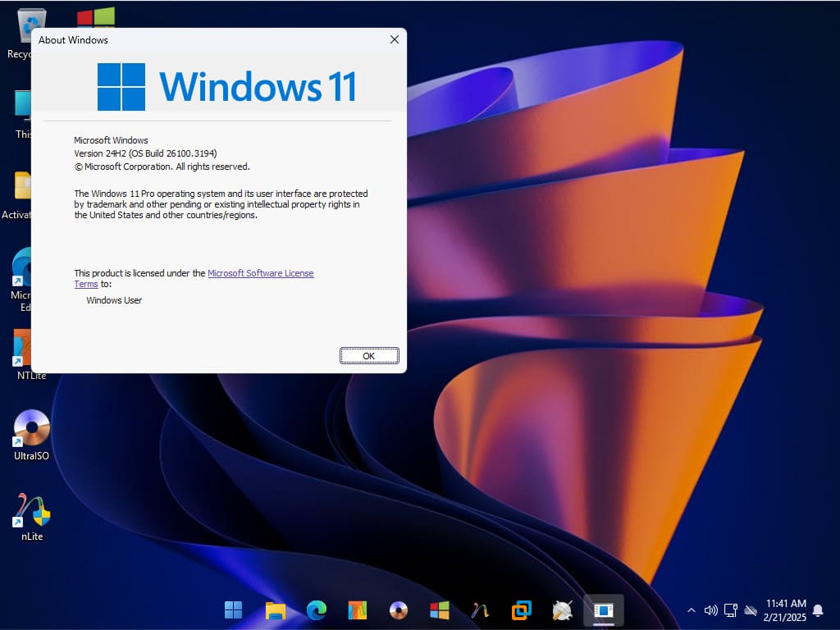Image resolution: width=840 pixels, height=630 pixels.
Task: Click the crossed-out cloud tray icon
Action: [751, 610]
